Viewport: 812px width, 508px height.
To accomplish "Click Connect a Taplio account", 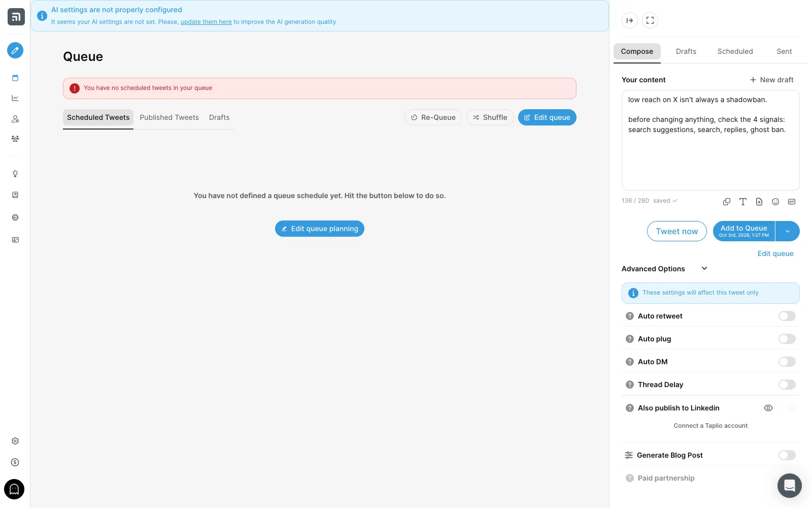I will [x=710, y=426].
